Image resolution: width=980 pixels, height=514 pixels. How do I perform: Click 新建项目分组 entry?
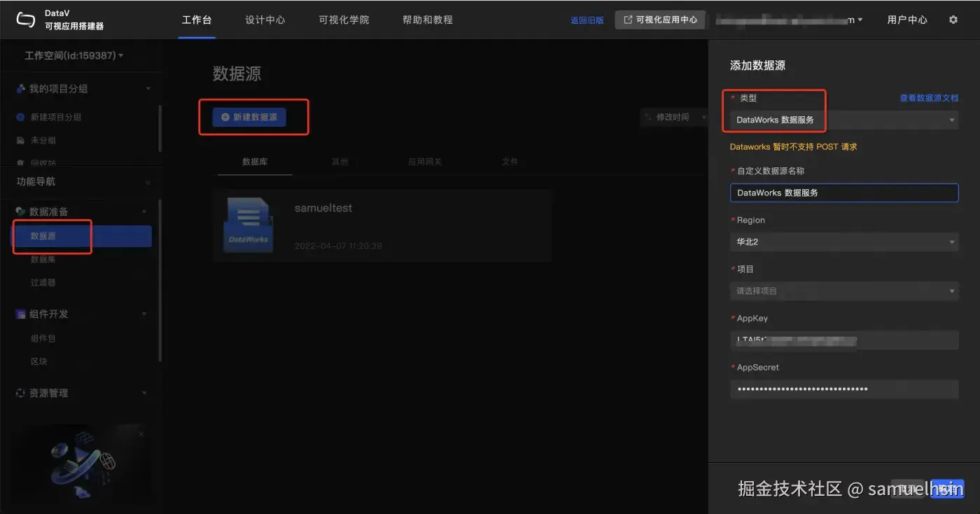[56, 117]
